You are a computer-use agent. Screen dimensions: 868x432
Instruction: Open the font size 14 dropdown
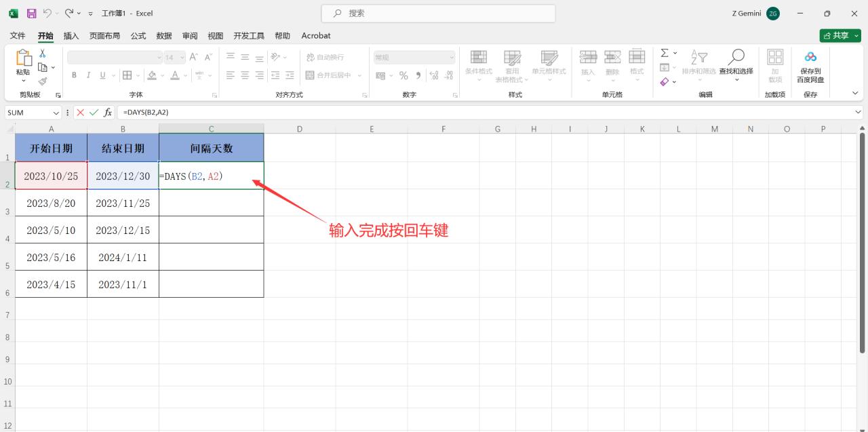click(181, 58)
